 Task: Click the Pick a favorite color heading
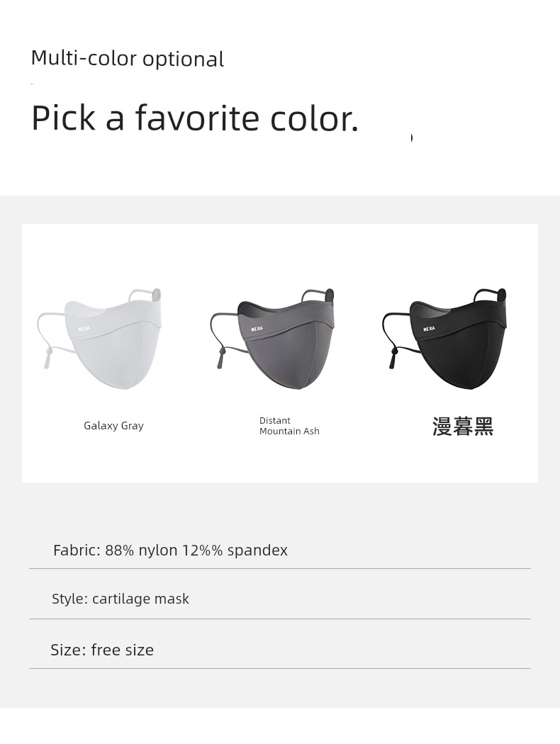coord(194,118)
